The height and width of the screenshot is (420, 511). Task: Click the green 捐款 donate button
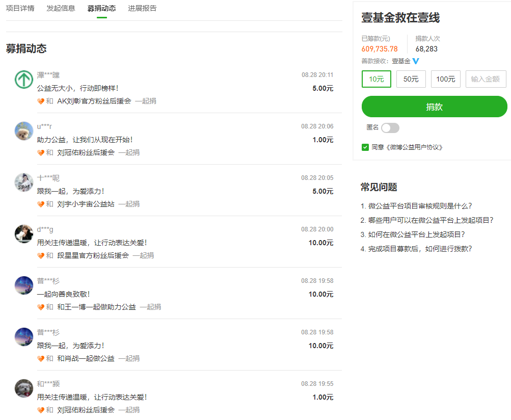pos(434,107)
